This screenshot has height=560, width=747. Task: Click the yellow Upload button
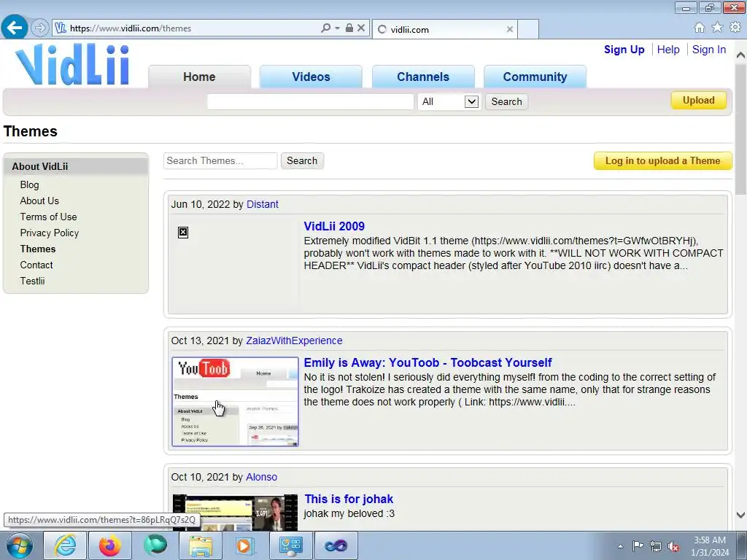[698, 100]
